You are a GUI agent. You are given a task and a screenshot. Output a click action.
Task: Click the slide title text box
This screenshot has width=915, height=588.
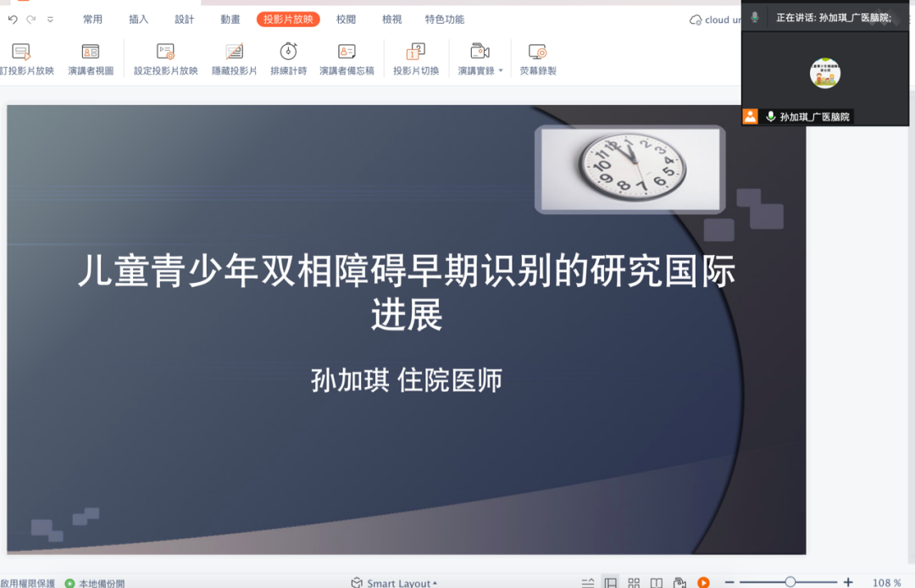tap(407, 292)
